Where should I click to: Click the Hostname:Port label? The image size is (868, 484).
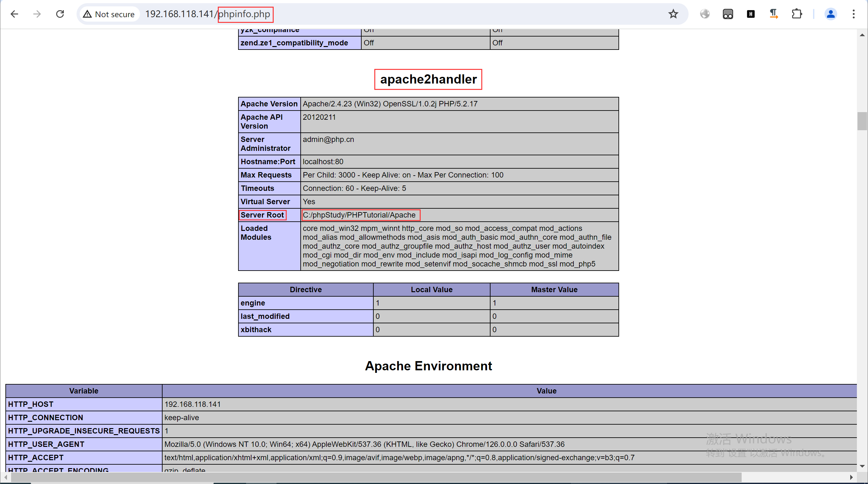point(268,161)
